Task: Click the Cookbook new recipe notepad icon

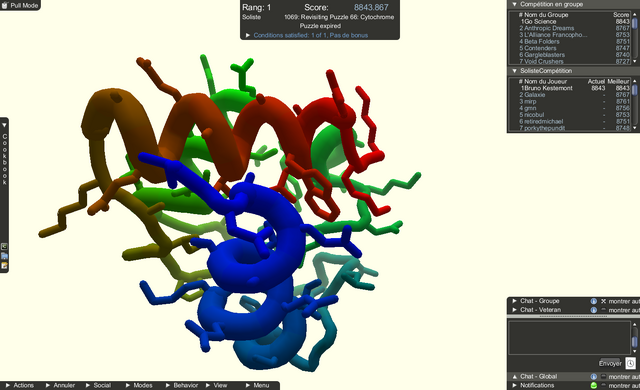Action: (4, 266)
